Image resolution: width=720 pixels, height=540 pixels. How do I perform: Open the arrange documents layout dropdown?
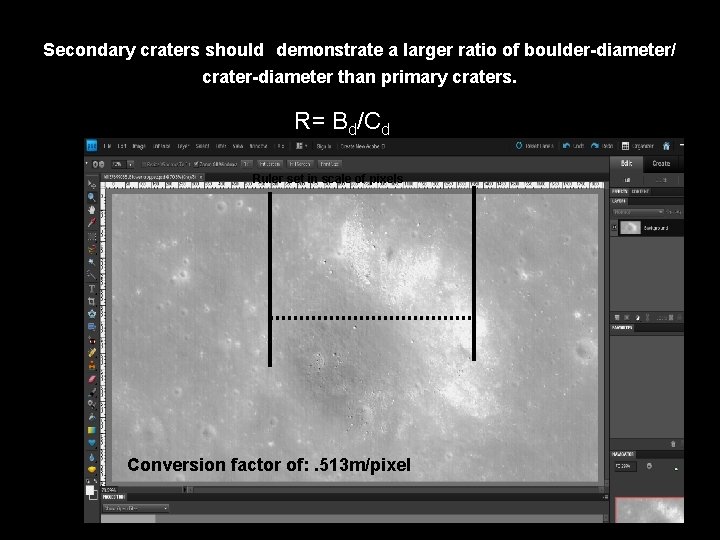click(301, 146)
